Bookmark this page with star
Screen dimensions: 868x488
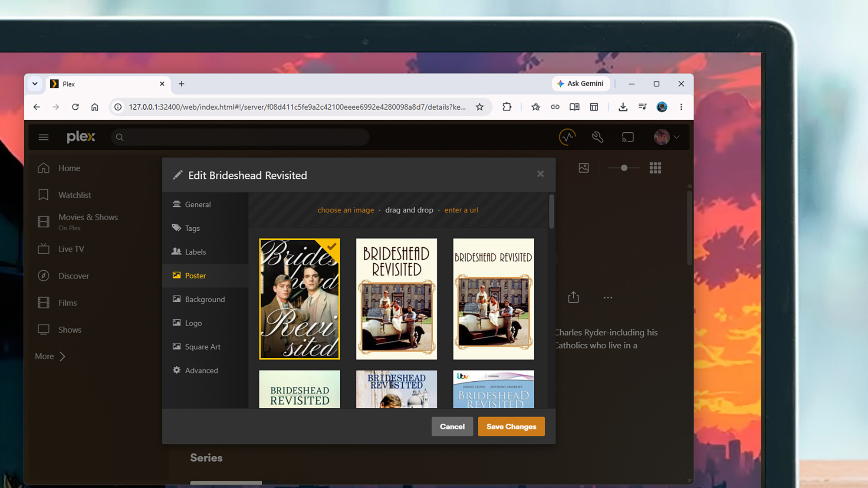[480, 107]
